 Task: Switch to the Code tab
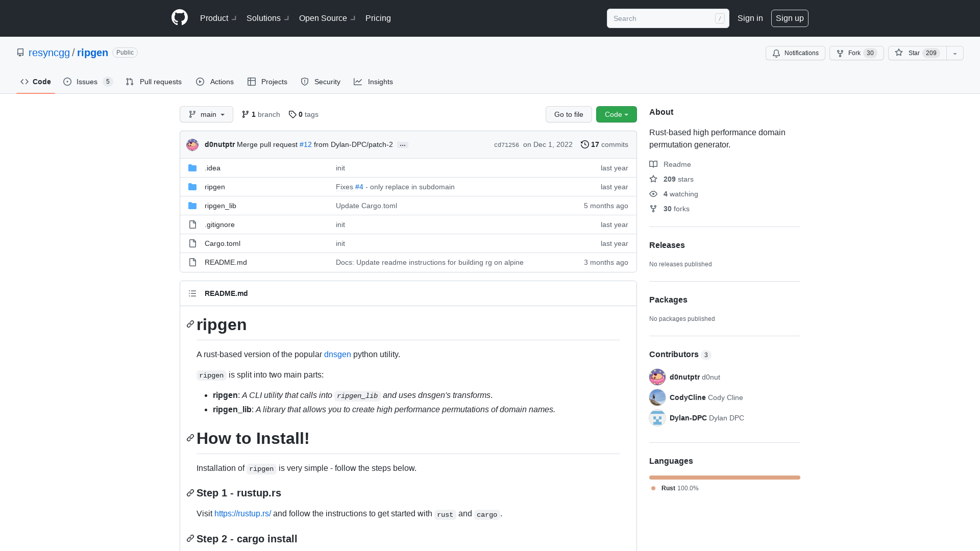(36, 82)
